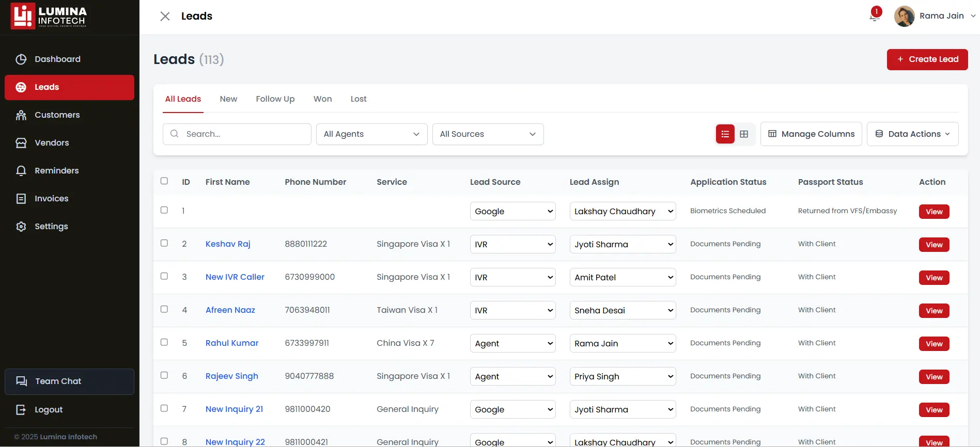Image resolution: width=980 pixels, height=447 pixels.
Task: Open Dashboard from the sidebar
Action: point(57,59)
